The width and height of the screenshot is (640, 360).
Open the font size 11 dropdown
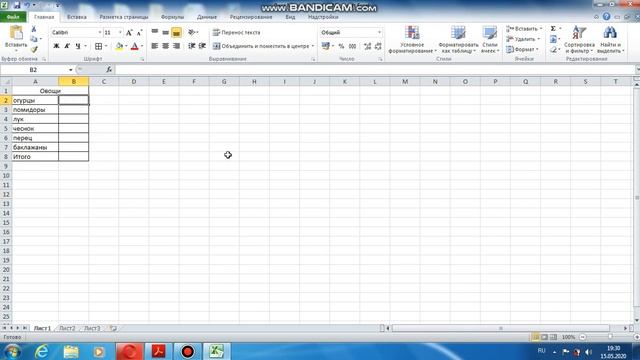(120, 32)
